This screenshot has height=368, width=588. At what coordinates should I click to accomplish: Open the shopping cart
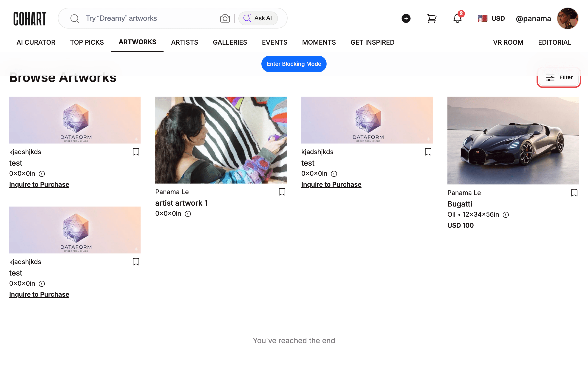coord(432,18)
